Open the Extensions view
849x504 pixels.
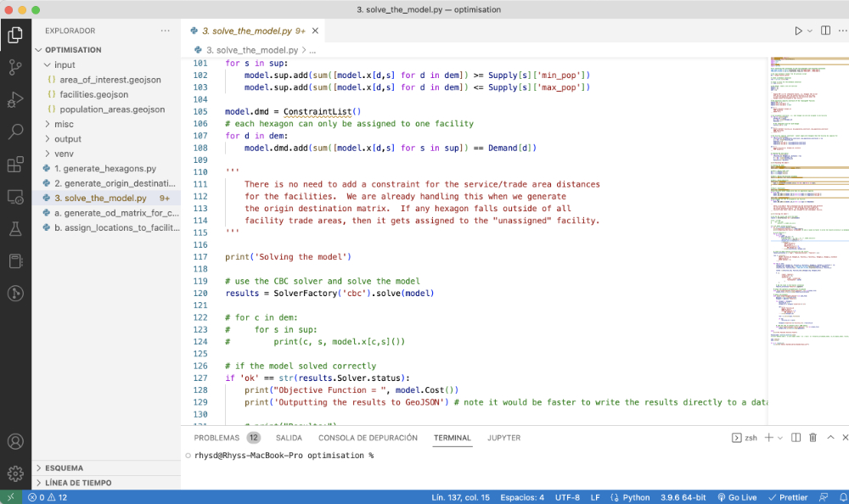(x=15, y=164)
